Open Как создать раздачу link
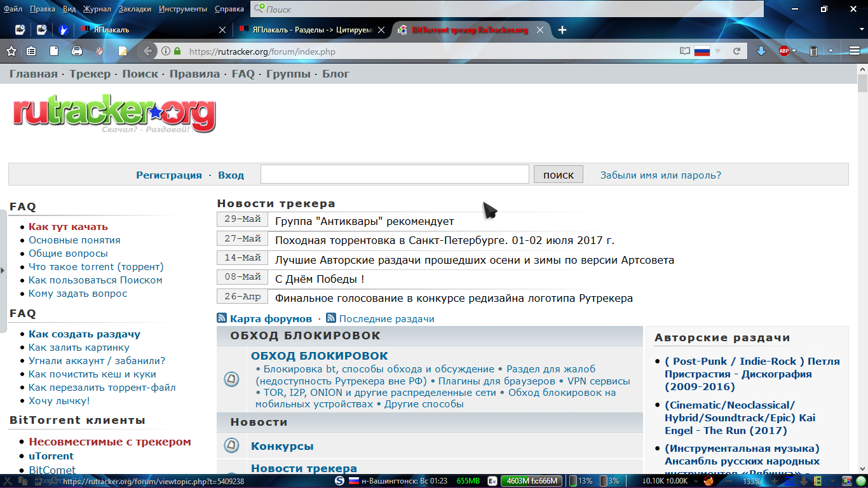 tap(85, 334)
